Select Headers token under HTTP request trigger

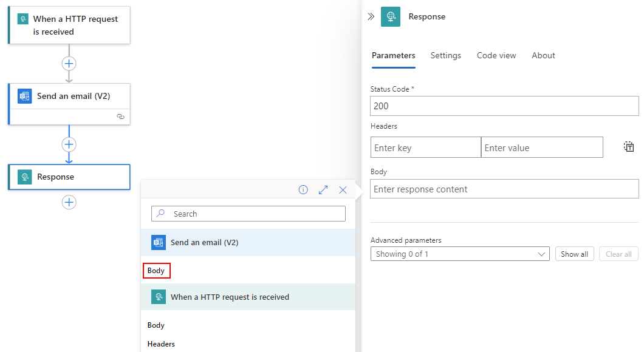tap(160, 344)
